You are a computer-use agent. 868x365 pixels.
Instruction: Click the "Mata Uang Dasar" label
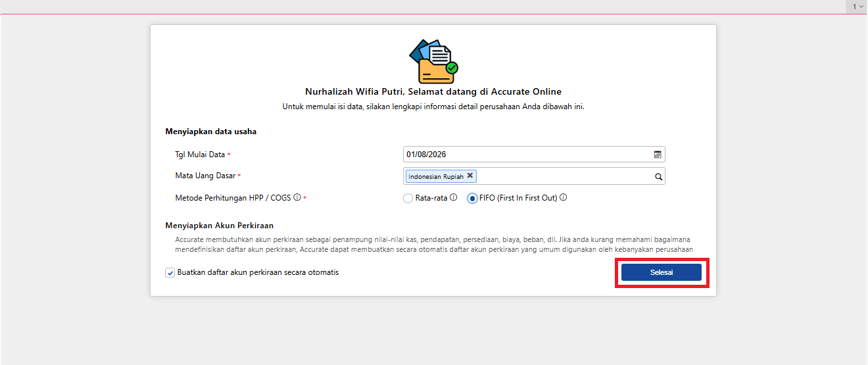(205, 176)
